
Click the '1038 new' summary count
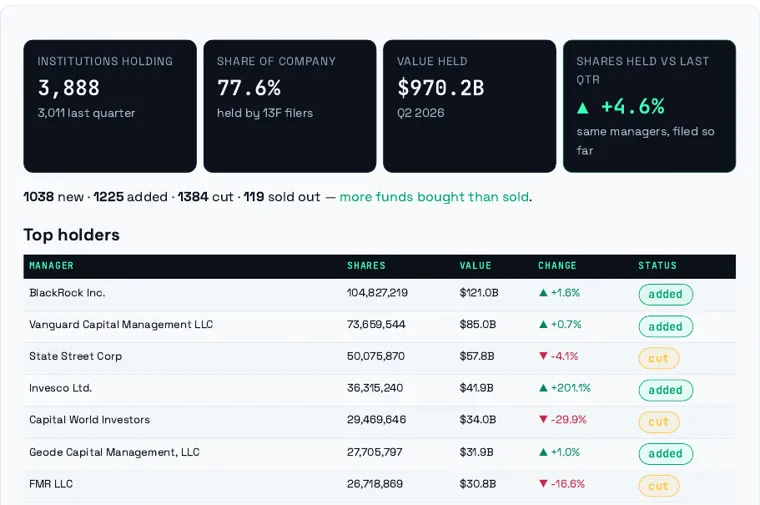53,197
